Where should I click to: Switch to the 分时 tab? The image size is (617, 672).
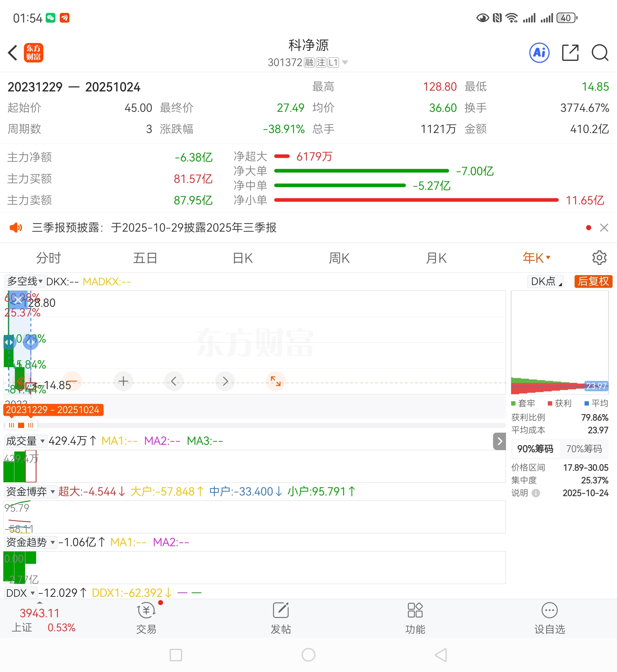click(x=48, y=258)
